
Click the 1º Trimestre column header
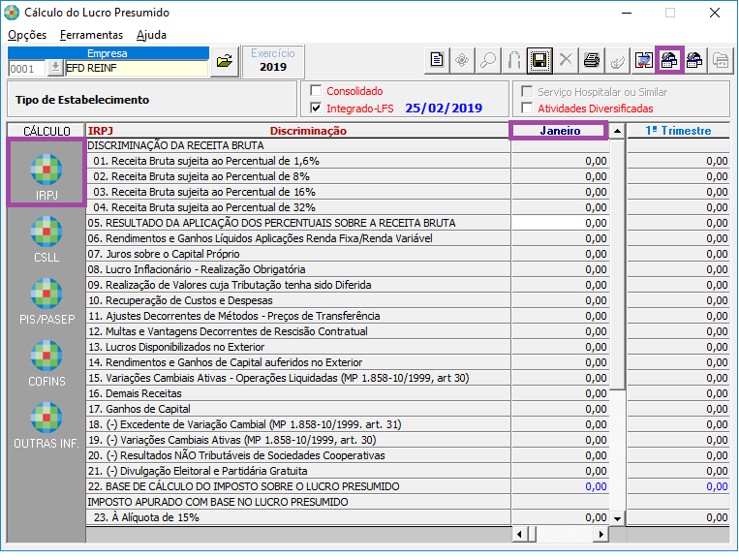[678, 131]
